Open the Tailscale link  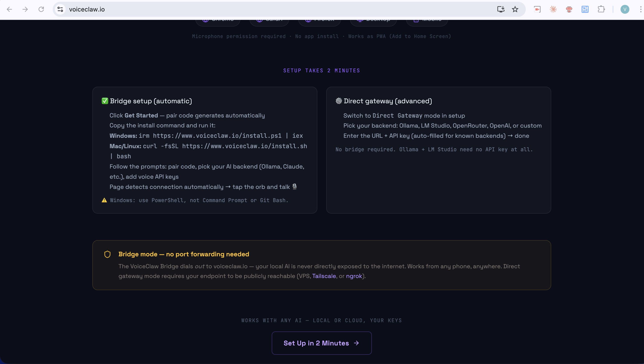click(324, 276)
